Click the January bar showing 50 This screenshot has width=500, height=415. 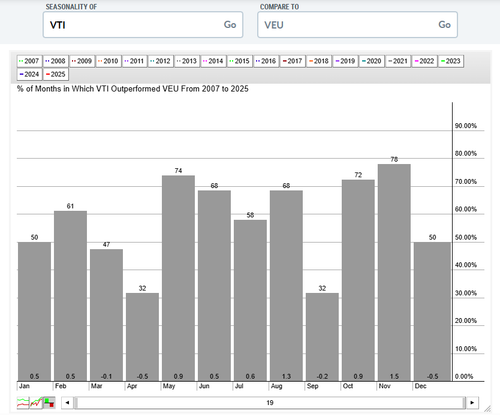34,312
